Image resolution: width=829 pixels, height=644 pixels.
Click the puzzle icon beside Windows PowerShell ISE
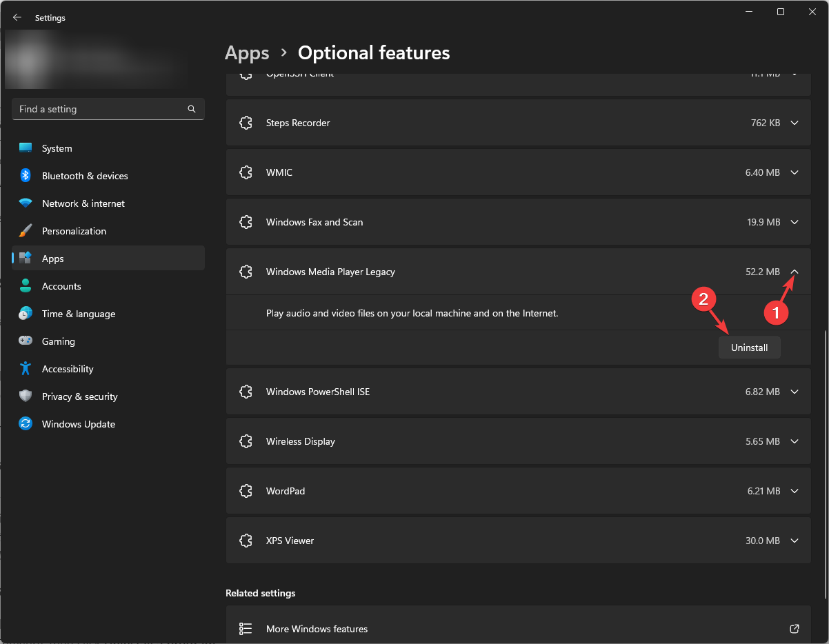246,392
